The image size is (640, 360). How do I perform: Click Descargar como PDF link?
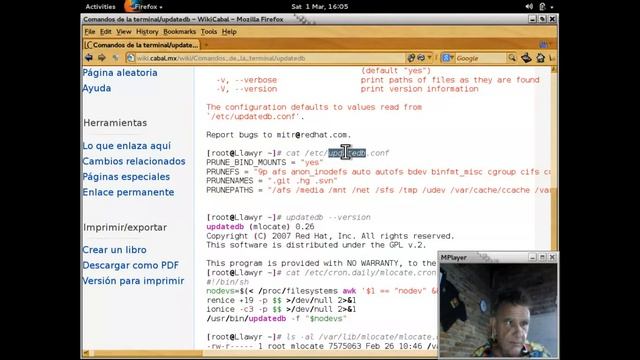pos(131,265)
